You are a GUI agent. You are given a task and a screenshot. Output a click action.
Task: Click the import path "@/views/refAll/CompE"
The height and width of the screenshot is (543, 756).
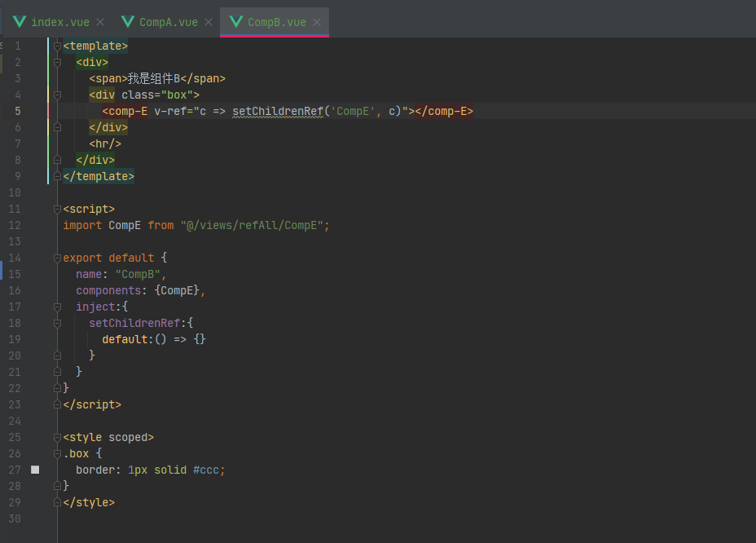[x=253, y=225]
